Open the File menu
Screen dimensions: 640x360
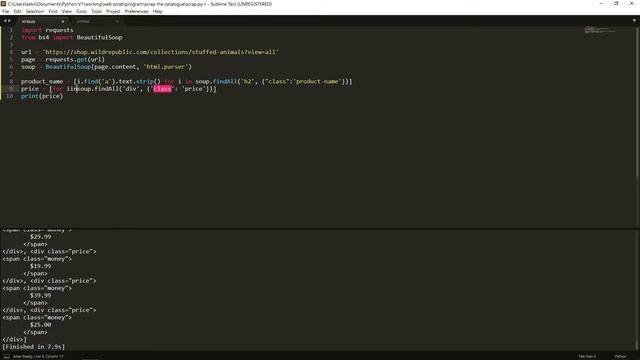(x=6, y=11)
